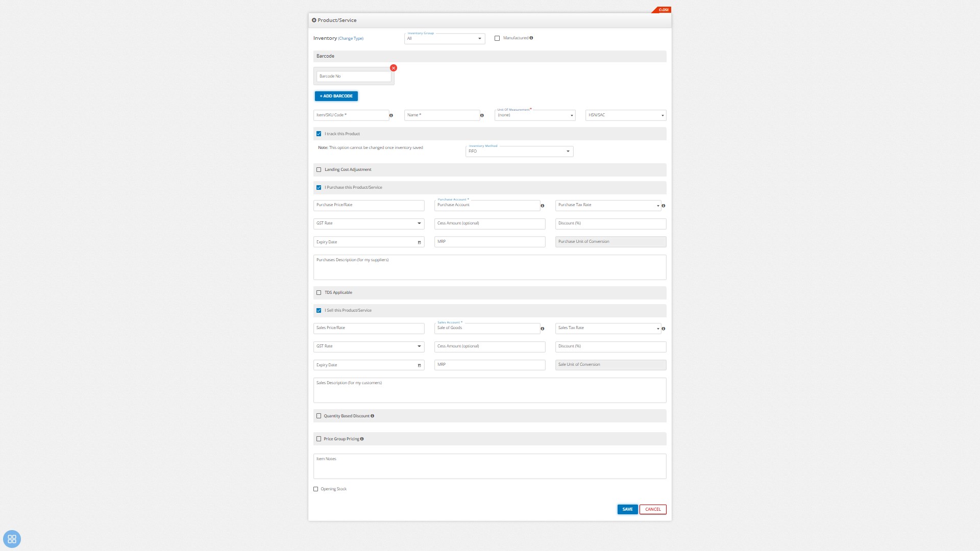Viewport: 980px width, 551px height.
Task: Focus sales Cess Amount (optional) field
Action: point(490,346)
